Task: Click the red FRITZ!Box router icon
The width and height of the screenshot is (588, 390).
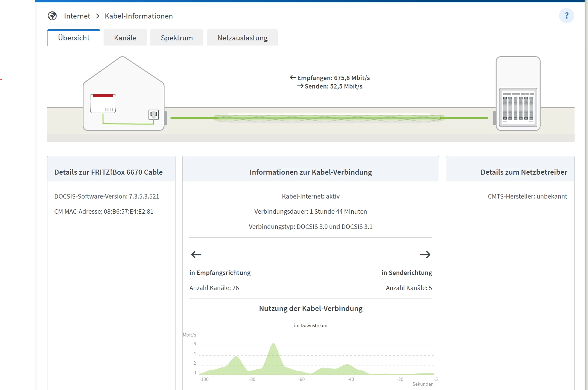Action: (103, 104)
